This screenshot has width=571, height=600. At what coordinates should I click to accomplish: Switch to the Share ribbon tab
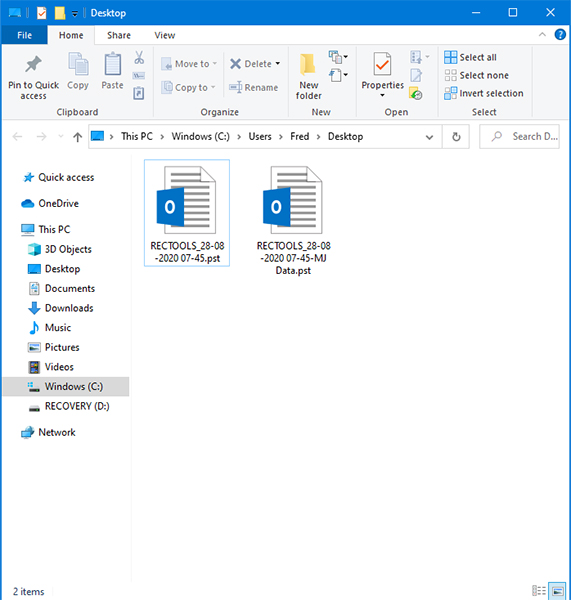[x=119, y=35]
